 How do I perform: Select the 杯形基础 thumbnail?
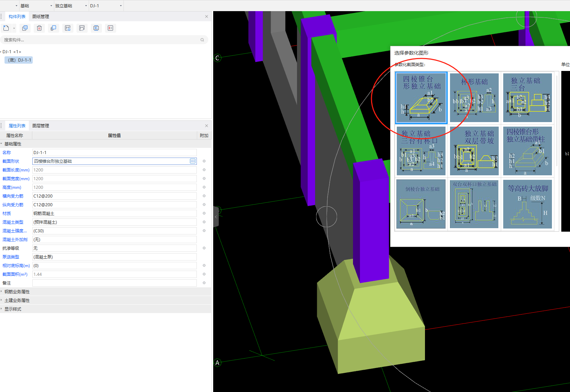point(474,98)
